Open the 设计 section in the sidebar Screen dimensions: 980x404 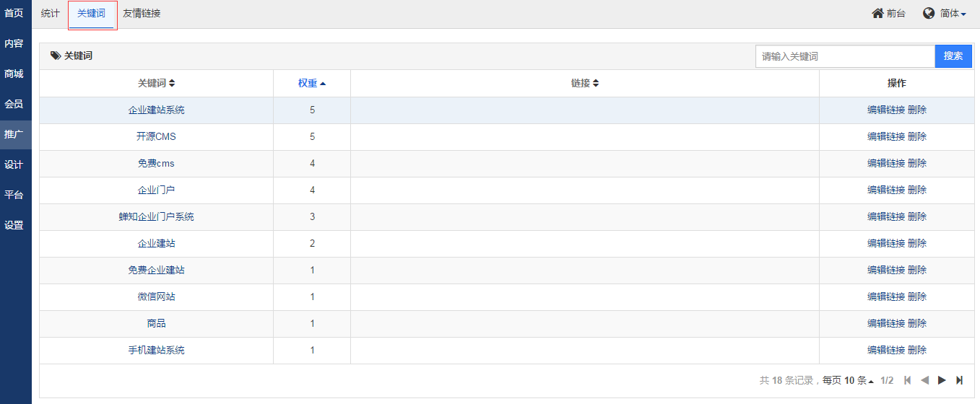pyautogui.click(x=14, y=164)
